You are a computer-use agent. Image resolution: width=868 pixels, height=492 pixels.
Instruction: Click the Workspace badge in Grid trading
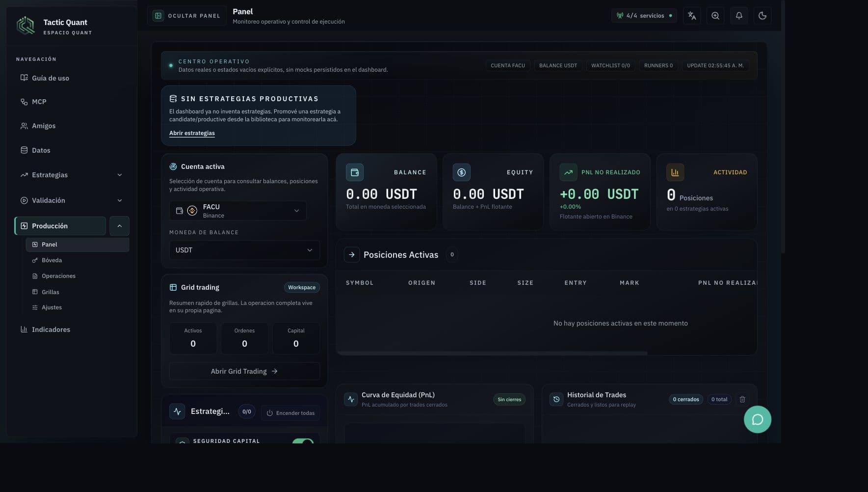point(302,287)
